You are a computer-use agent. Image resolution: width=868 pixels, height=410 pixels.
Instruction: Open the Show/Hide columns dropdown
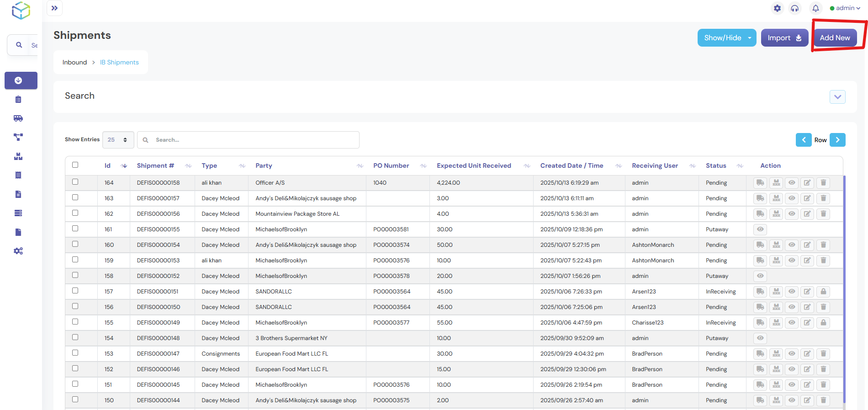click(x=726, y=38)
